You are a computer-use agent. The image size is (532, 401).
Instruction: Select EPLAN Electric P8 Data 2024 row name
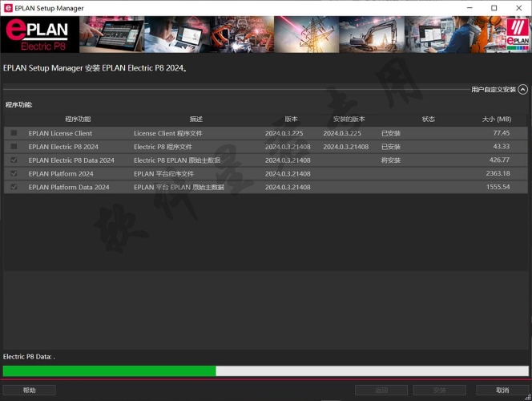click(71, 160)
